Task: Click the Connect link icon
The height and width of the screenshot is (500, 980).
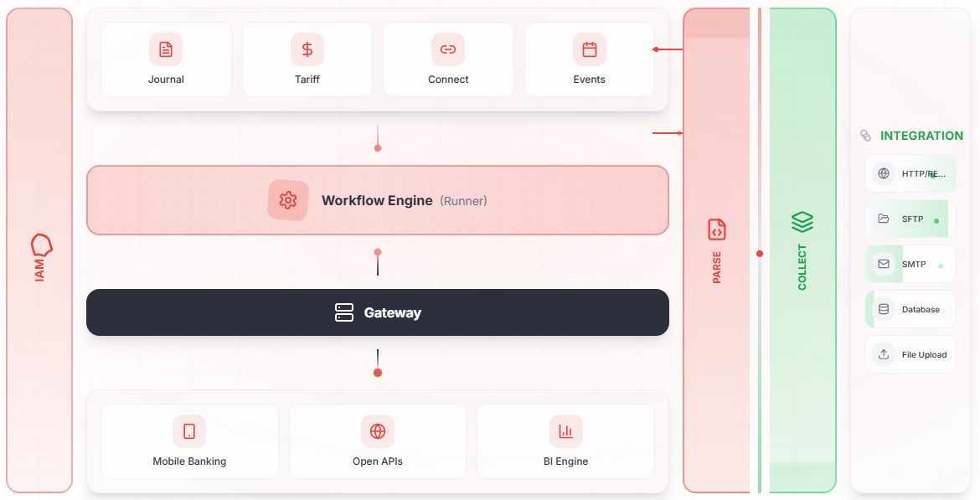Action: click(448, 49)
